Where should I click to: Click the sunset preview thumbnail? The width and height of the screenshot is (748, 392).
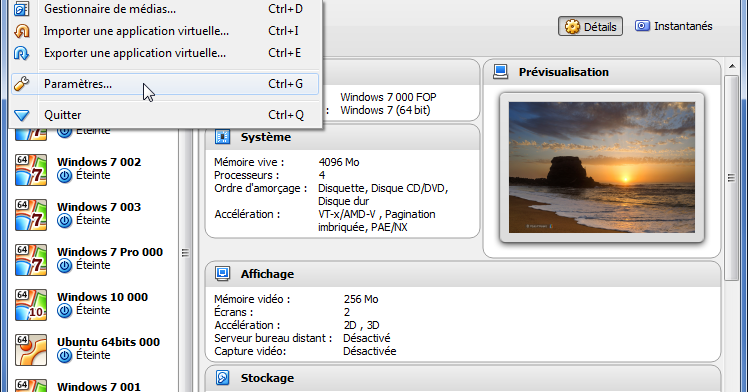602,167
